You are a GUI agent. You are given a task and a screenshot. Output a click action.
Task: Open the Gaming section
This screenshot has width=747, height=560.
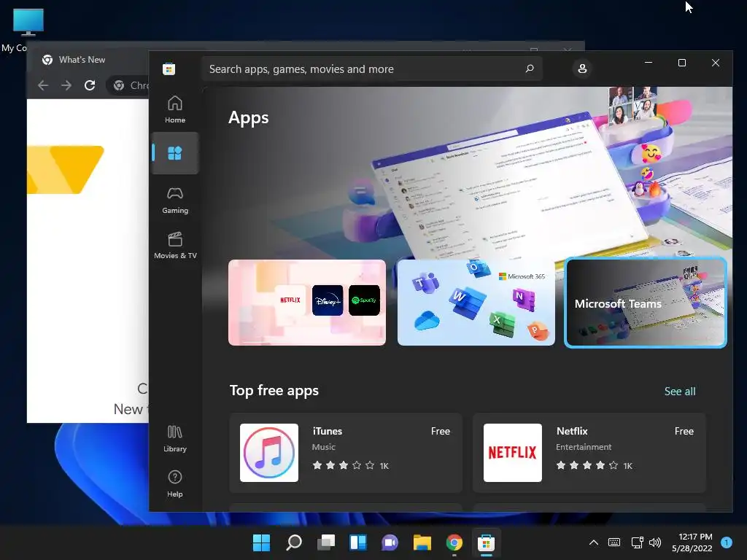(175, 201)
